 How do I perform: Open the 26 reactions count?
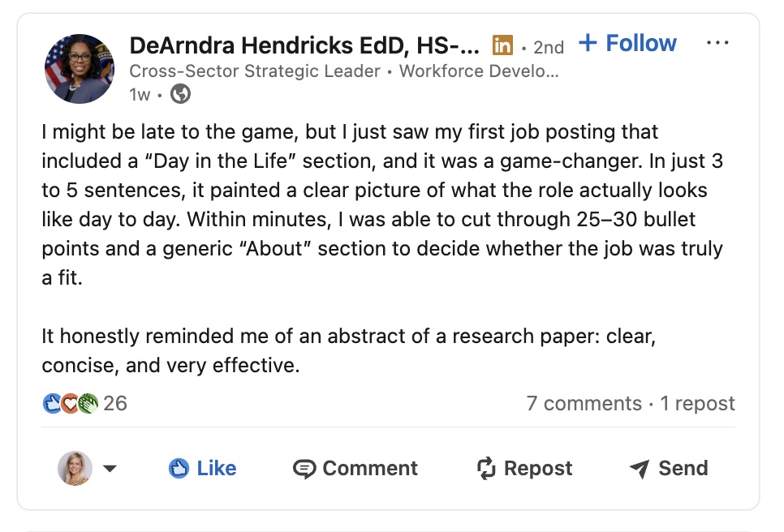click(115, 403)
